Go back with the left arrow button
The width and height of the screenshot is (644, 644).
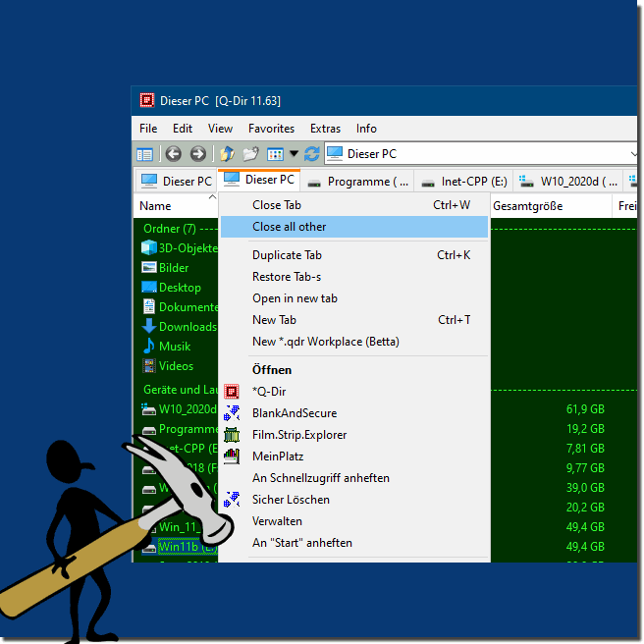[174, 154]
